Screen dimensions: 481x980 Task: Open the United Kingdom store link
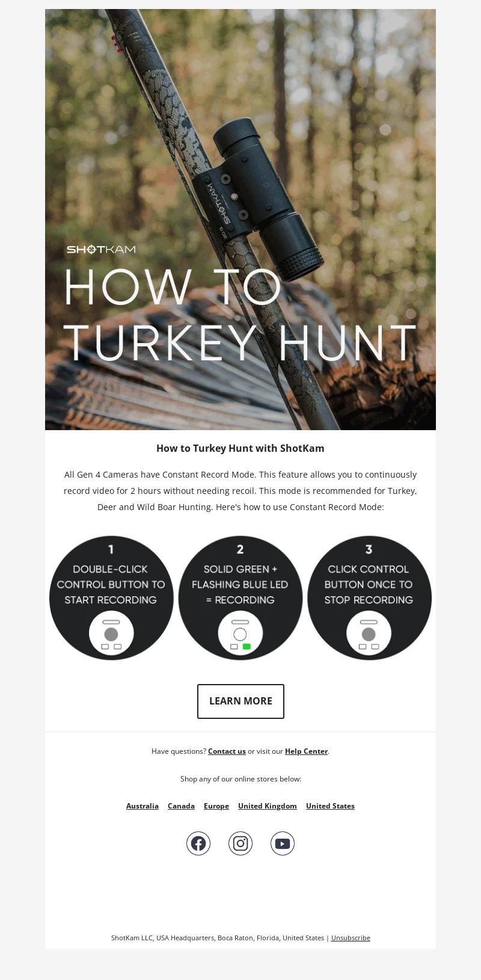pyautogui.click(x=268, y=806)
